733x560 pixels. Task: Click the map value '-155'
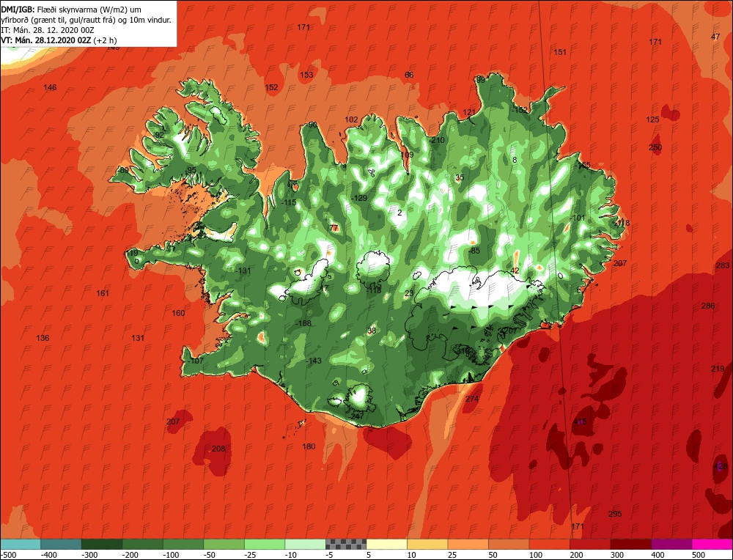[x=583, y=165]
